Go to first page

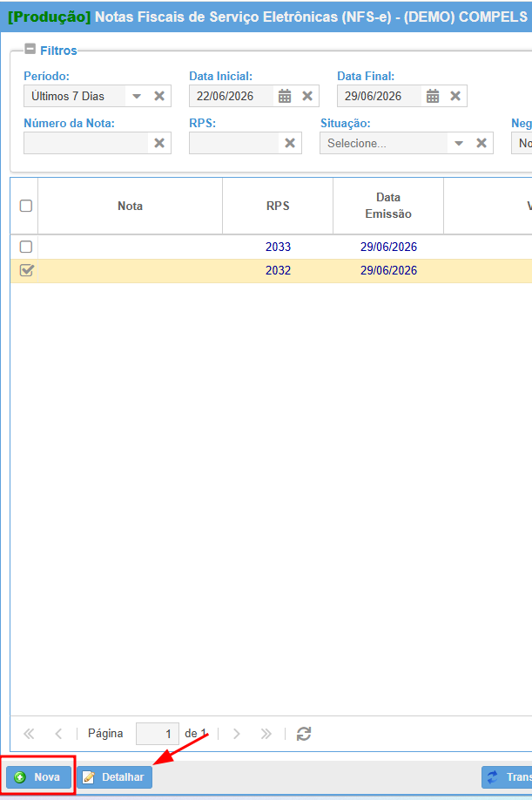[x=29, y=734]
